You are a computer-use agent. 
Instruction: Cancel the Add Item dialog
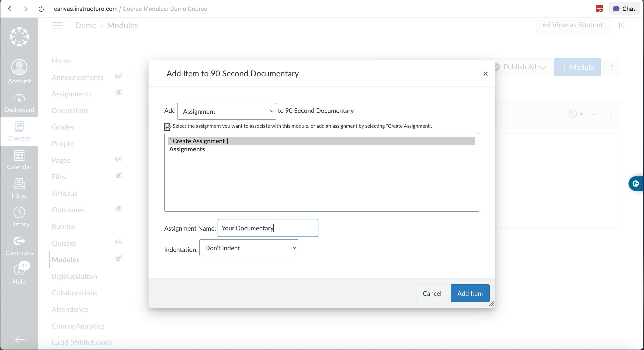(x=432, y=293)
